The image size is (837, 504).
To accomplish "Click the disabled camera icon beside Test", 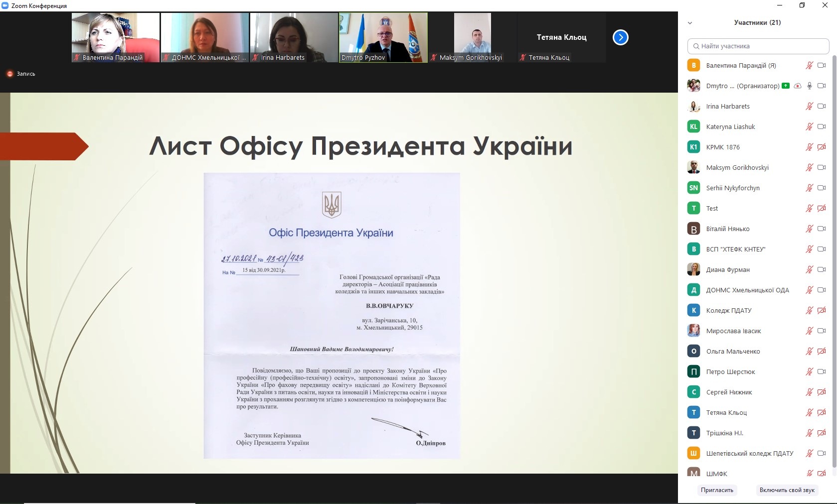I will (822, 208).
